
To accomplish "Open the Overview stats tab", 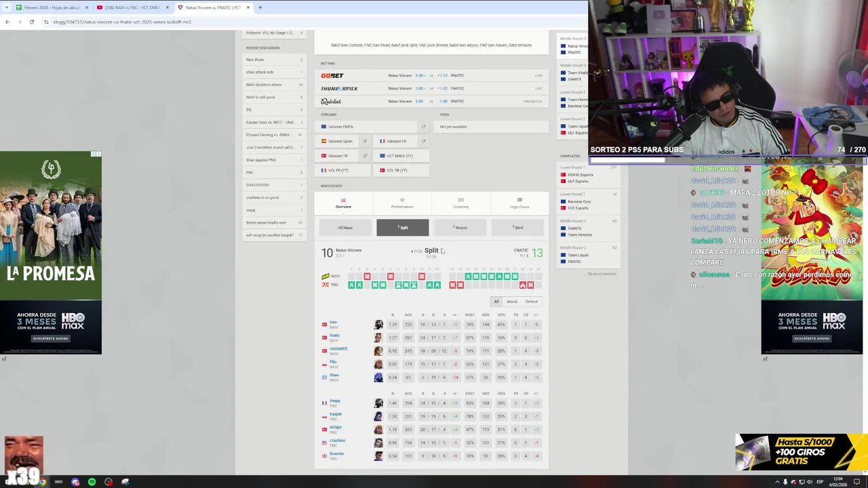I will (343, 203).
